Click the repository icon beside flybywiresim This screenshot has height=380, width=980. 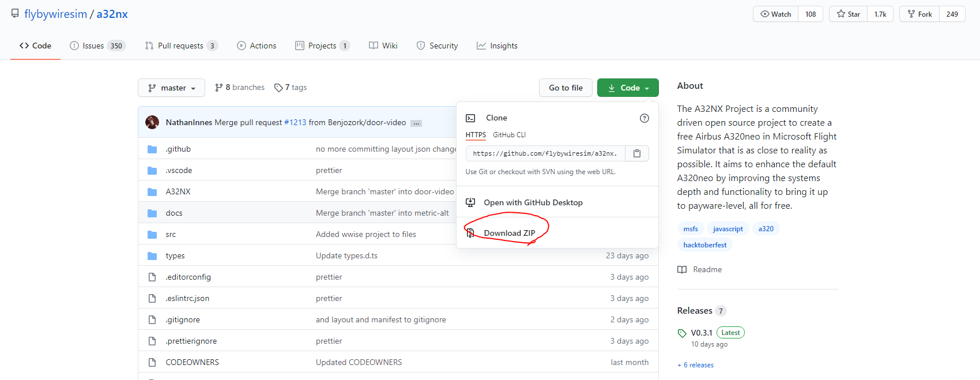15,14
